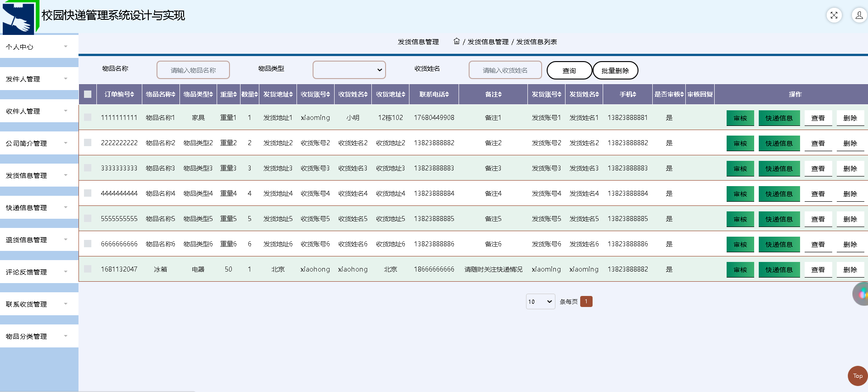Sort by 发货账号 column header
Image resolution: width=868 pixels, height=392 pixels.
[547, 94]
